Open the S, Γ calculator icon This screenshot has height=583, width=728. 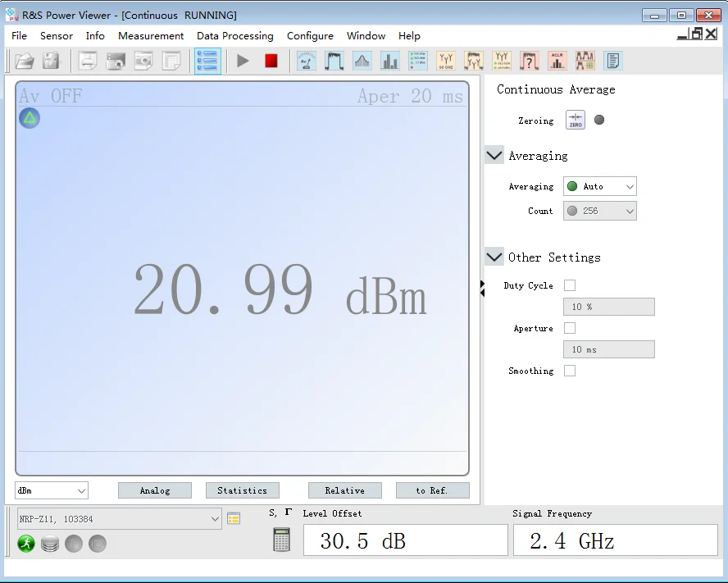click(281, 540)
